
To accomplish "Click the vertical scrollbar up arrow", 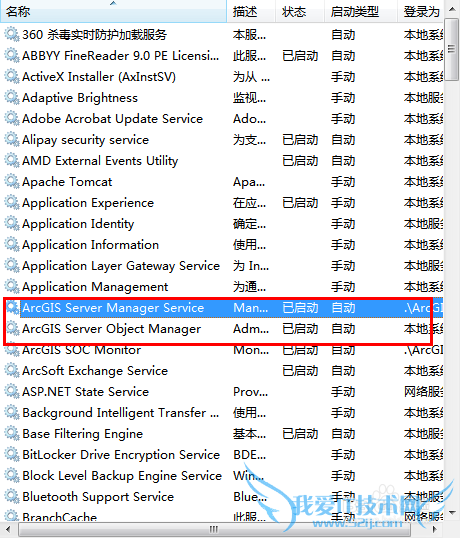I will [x=452, y=9].
